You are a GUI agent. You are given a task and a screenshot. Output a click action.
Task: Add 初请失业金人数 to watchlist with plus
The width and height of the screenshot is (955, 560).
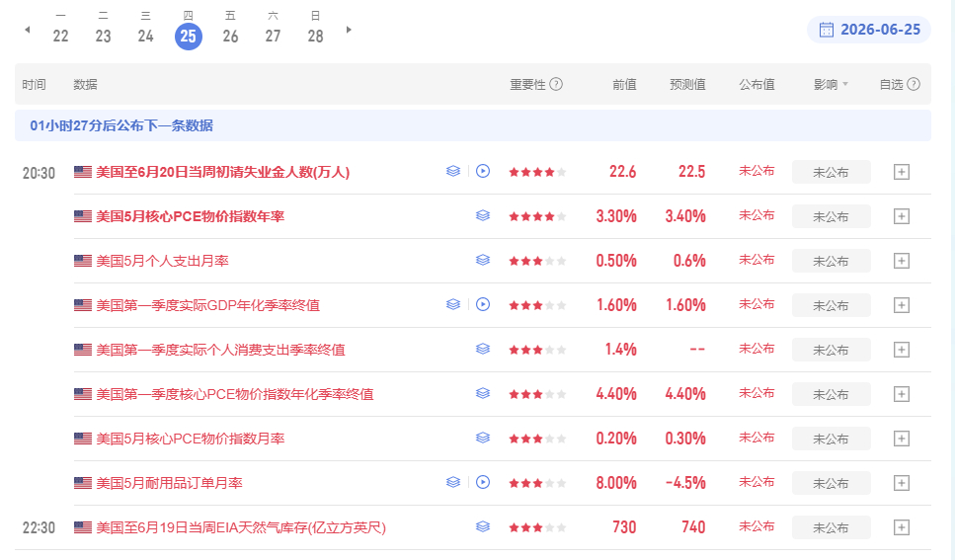point(902,172)
